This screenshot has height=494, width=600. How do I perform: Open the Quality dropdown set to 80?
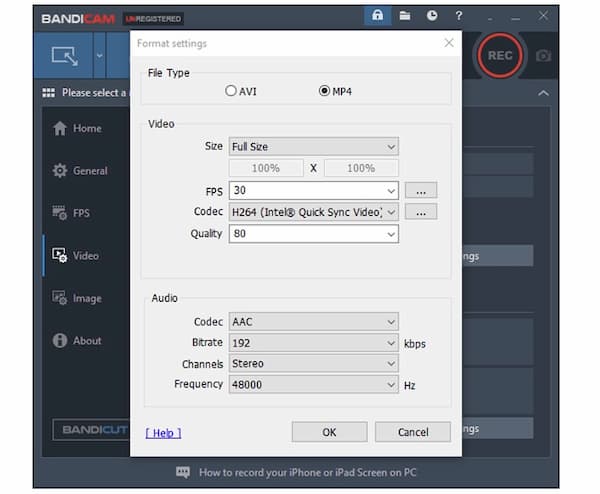point(313,234)
